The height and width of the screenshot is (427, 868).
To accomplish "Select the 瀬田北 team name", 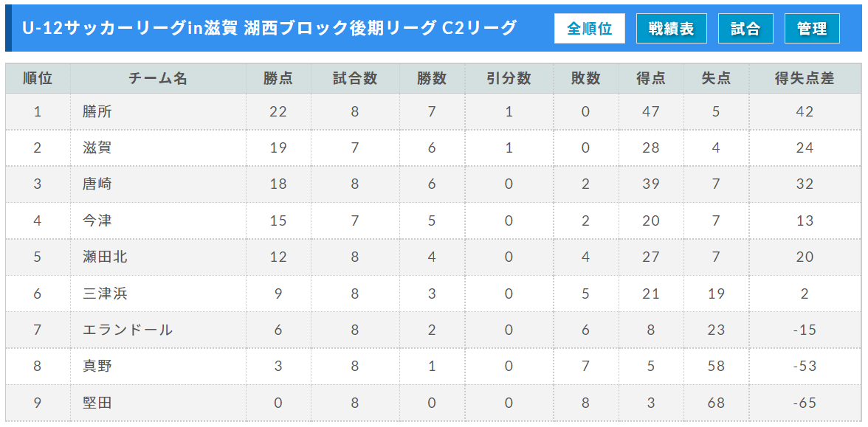I will tap(105, 257).
